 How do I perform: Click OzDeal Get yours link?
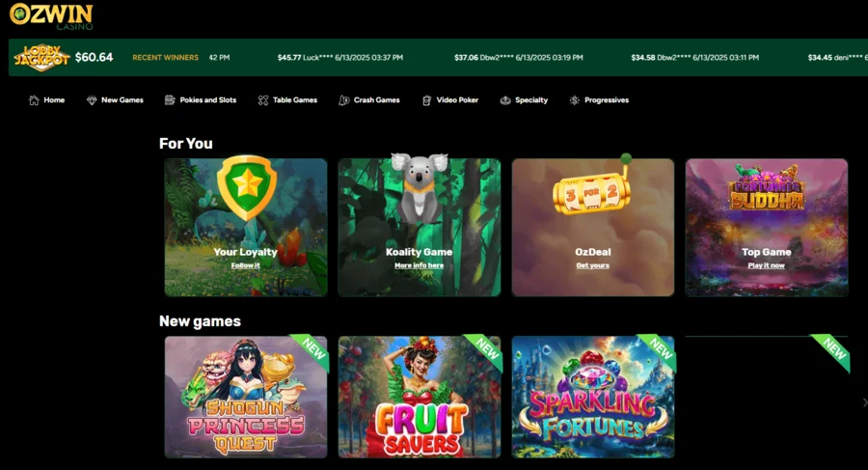click(x=592, y=265)
